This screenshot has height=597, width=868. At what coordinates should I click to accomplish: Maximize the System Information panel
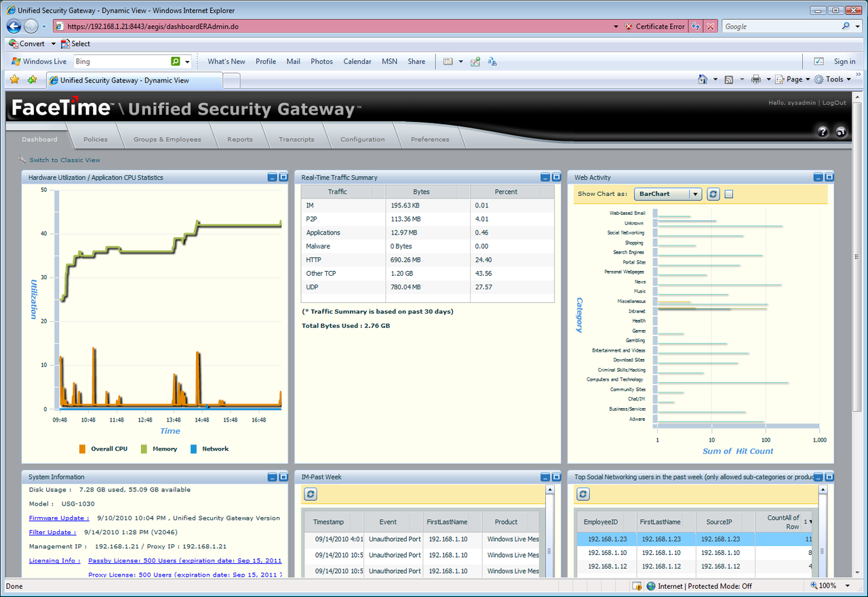283,477
